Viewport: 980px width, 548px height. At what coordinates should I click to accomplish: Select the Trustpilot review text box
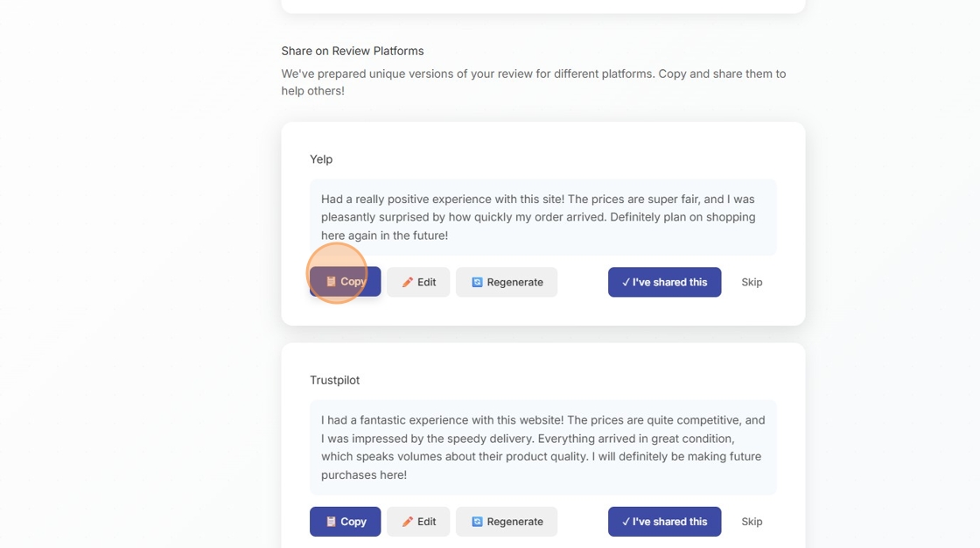click(x=542, y=446)
